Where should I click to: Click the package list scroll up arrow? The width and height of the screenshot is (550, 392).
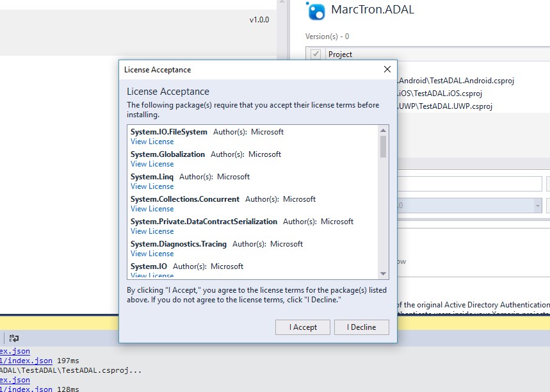(x=282, y=2)
